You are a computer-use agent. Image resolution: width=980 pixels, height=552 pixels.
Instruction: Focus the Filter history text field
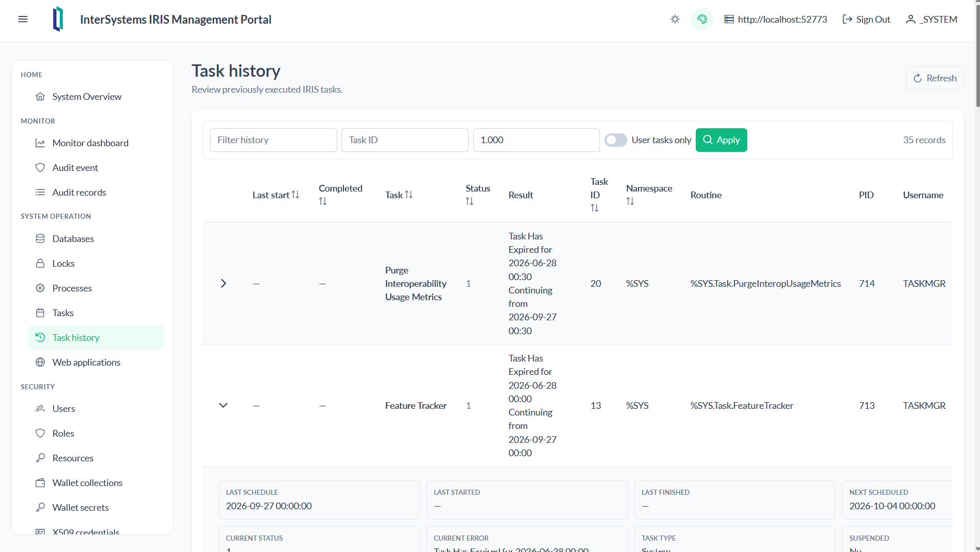point(273,140)
